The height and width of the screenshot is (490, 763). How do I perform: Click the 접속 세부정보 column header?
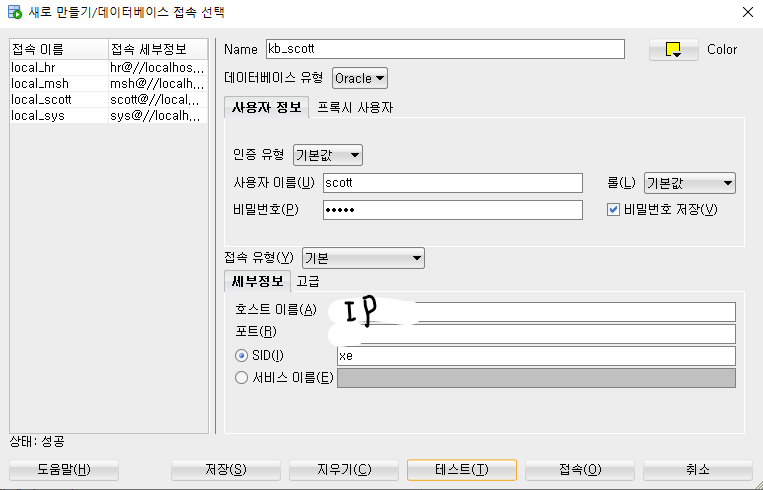pos(158,50)
